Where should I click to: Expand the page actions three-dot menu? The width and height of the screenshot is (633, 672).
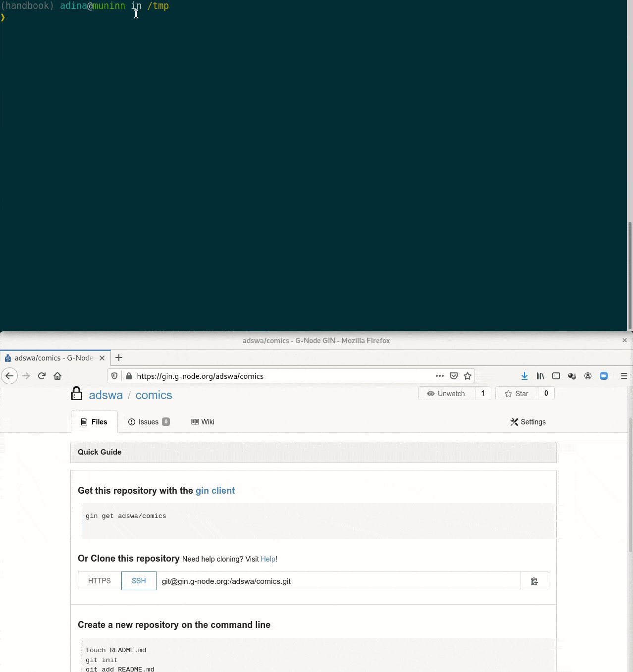tap(439, 376)
